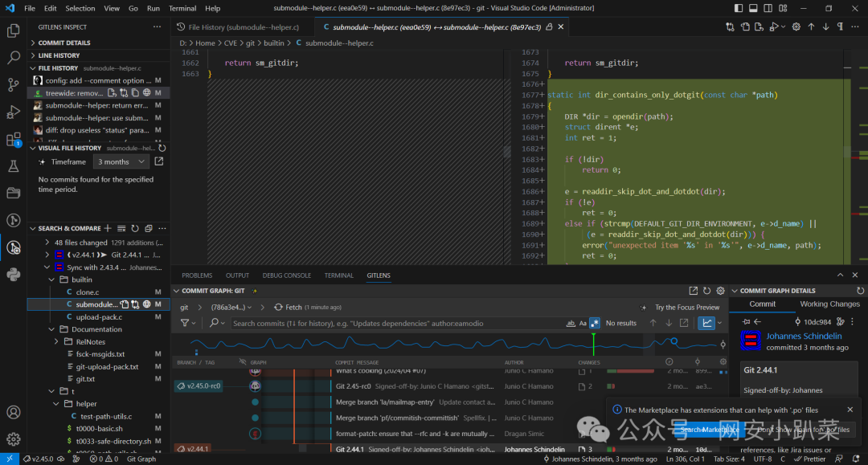Switch to the Working Changes tab
The width and height of the screenshot is (868, 465).
tap(829, 304)
